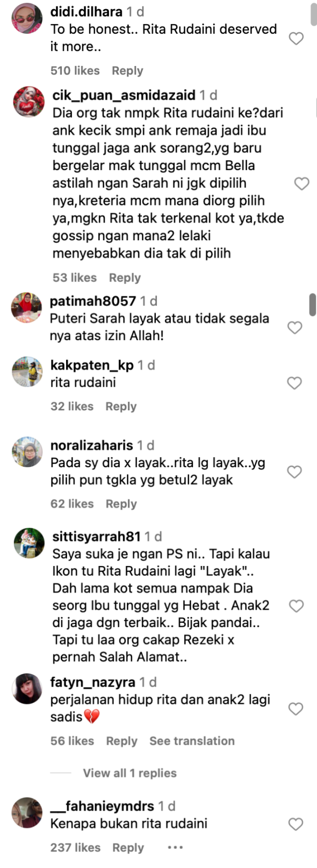317x868 pixels.
Task: Open didi.dilhara's profile picture
Action: [27, 18]
